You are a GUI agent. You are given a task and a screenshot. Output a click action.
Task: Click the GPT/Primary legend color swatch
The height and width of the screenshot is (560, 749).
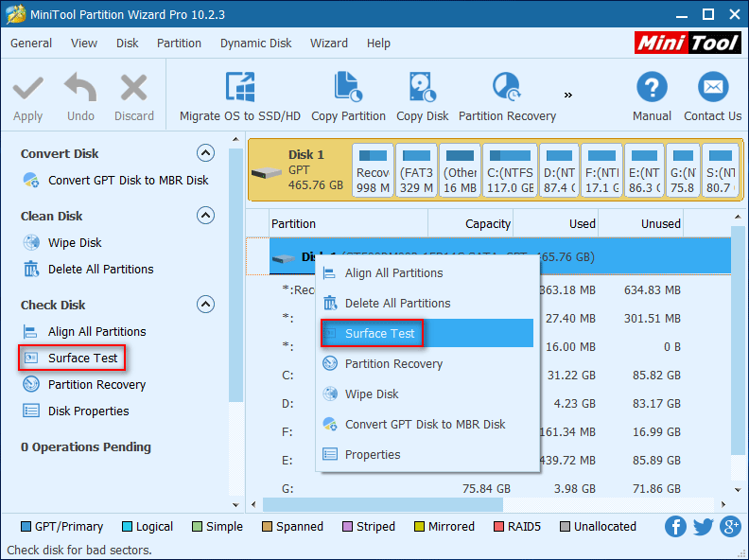click(x=26, y=527)
